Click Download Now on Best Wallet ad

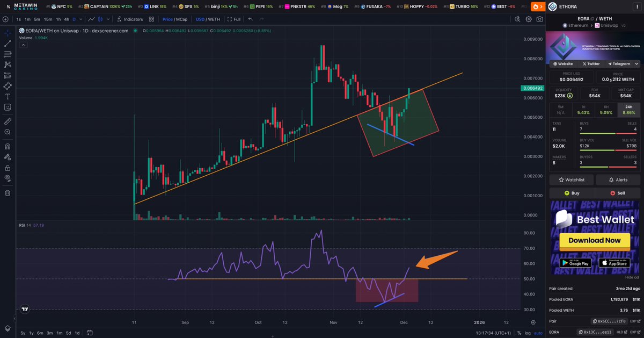[595, 240]
